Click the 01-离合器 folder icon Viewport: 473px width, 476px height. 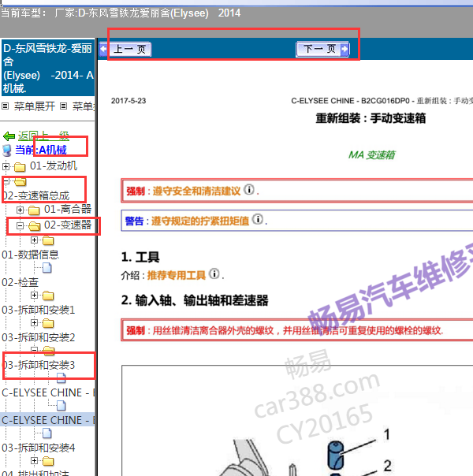[34, 210]
